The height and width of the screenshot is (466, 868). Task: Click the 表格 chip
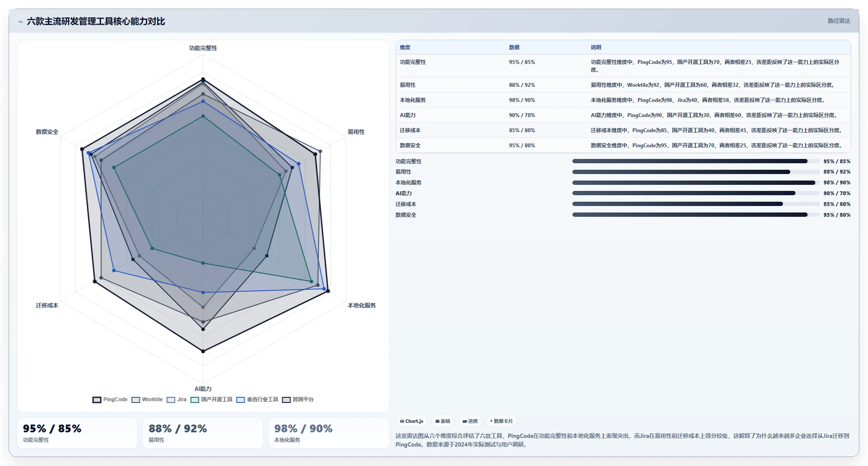coord(442,421)
